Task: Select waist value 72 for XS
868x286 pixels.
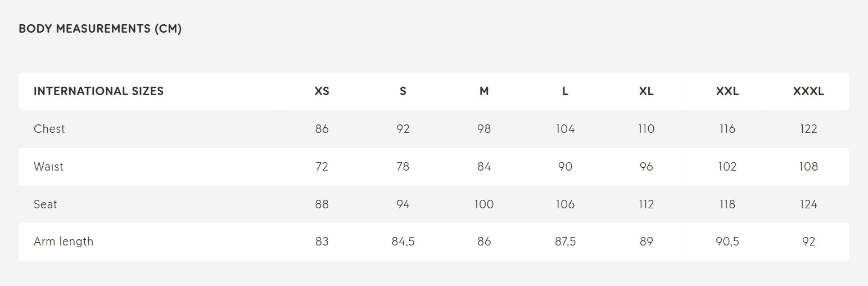Action: click(322, 167)
